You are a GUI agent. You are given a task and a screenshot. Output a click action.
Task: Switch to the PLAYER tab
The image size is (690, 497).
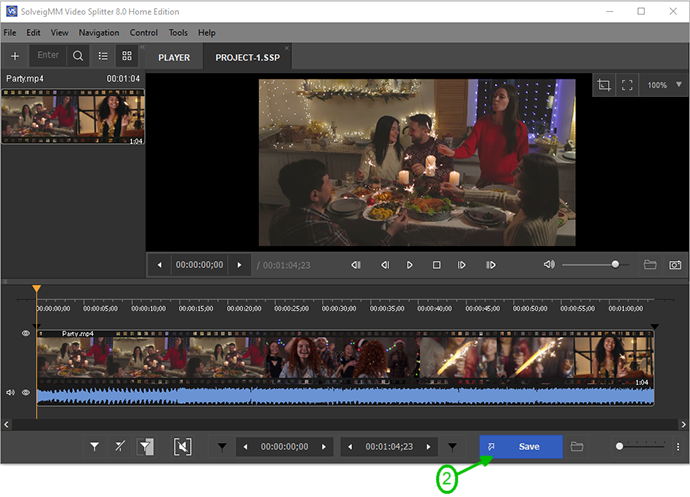tap(174, 57)
